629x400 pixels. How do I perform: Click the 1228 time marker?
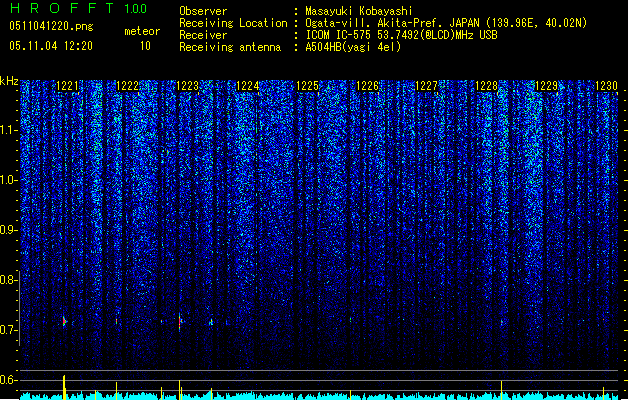(x=487, y=86)
